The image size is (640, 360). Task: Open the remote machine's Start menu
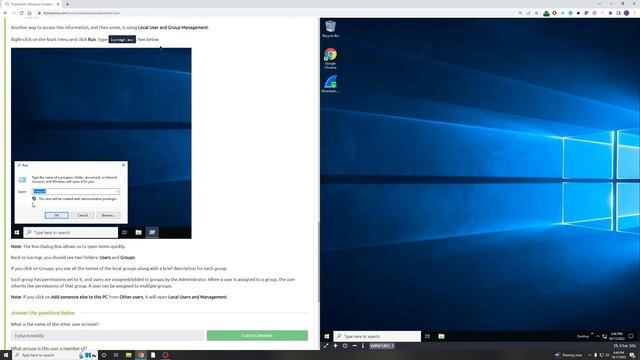[327, 336]
